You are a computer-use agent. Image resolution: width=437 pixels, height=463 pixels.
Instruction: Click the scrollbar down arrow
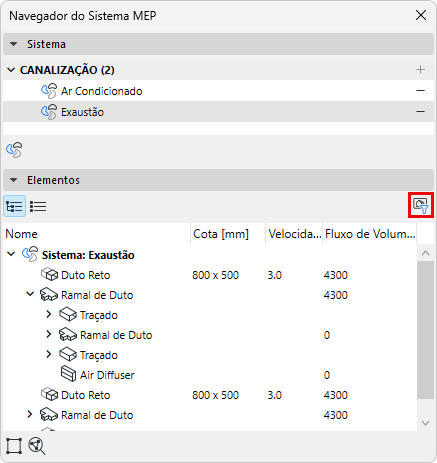coord(425,423)
